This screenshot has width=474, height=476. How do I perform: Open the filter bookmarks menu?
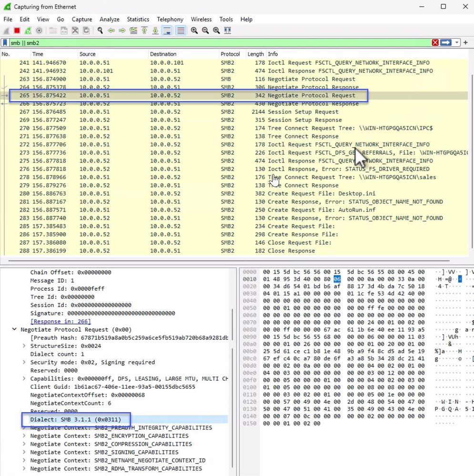(5, 42)
